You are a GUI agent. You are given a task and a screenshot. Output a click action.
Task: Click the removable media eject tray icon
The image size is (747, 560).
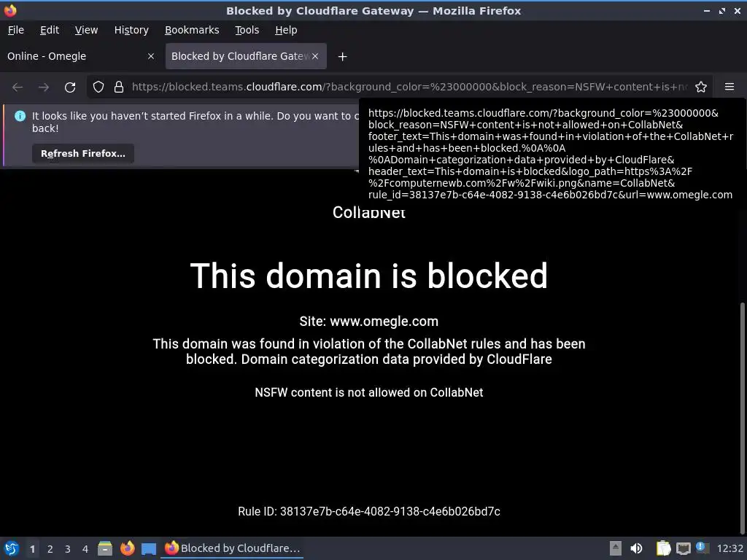(616, 548)
